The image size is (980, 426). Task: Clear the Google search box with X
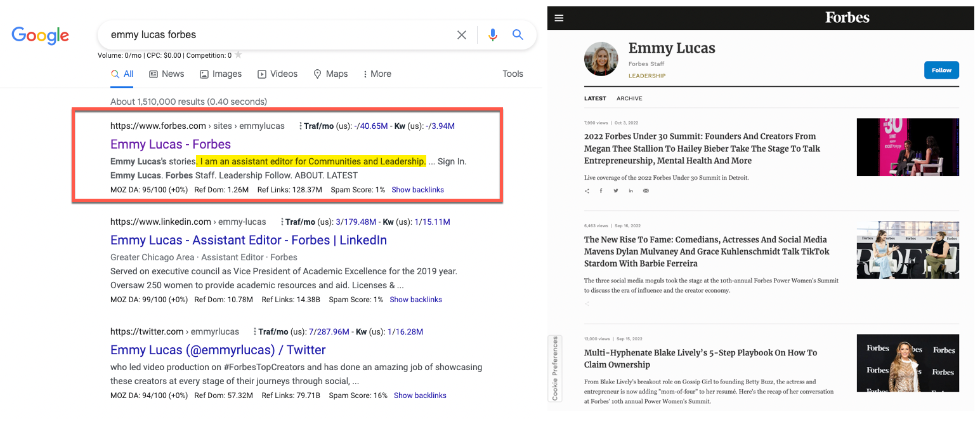[x=462, y=35]
